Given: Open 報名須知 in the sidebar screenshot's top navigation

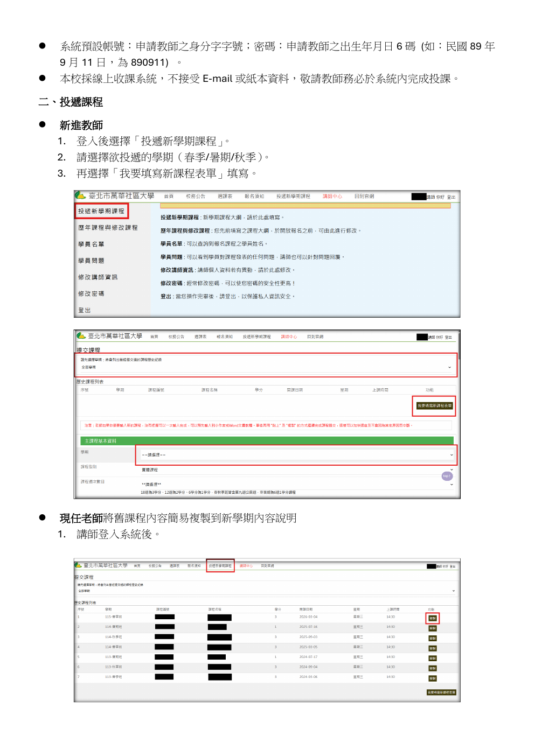Looking at the screenshot, I should pyautogui.click(x=254, y=197).
